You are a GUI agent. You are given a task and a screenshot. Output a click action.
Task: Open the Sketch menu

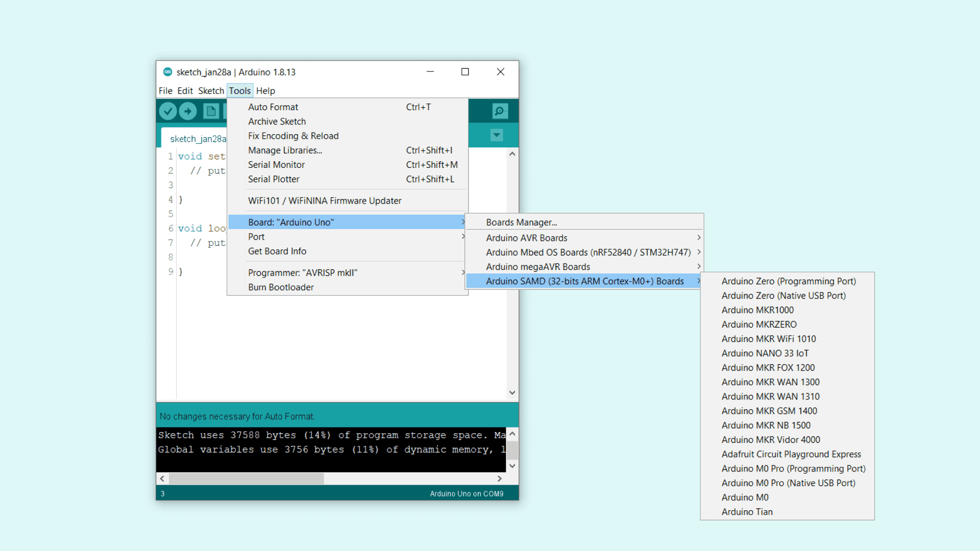click(211, 91)
